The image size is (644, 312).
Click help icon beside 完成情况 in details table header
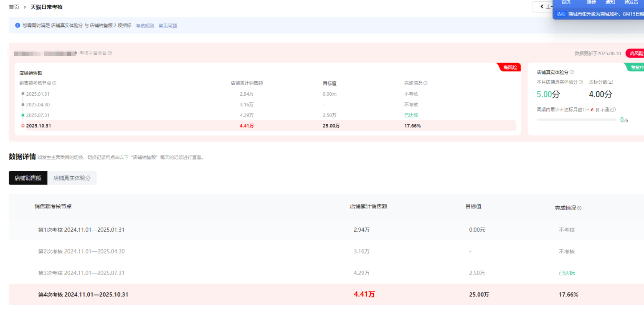579,208
